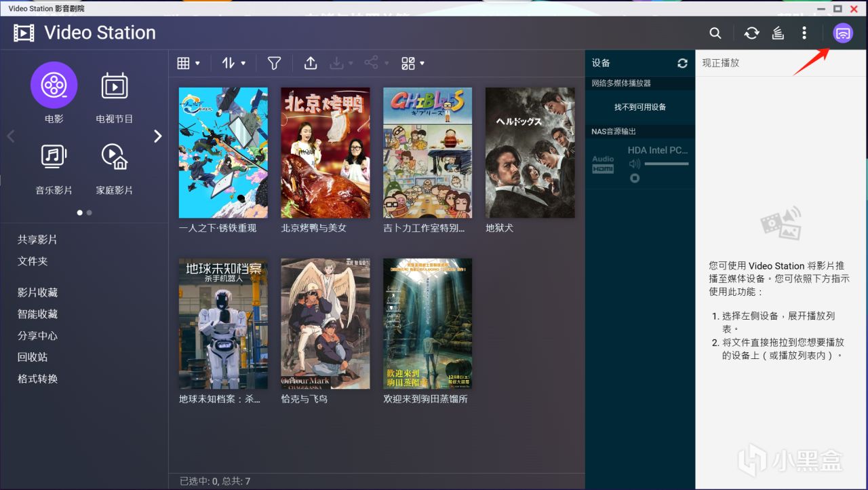
Task: Click the title text 欢迎来到驹田蒸馏所
Action: click(x=426, y=399)
